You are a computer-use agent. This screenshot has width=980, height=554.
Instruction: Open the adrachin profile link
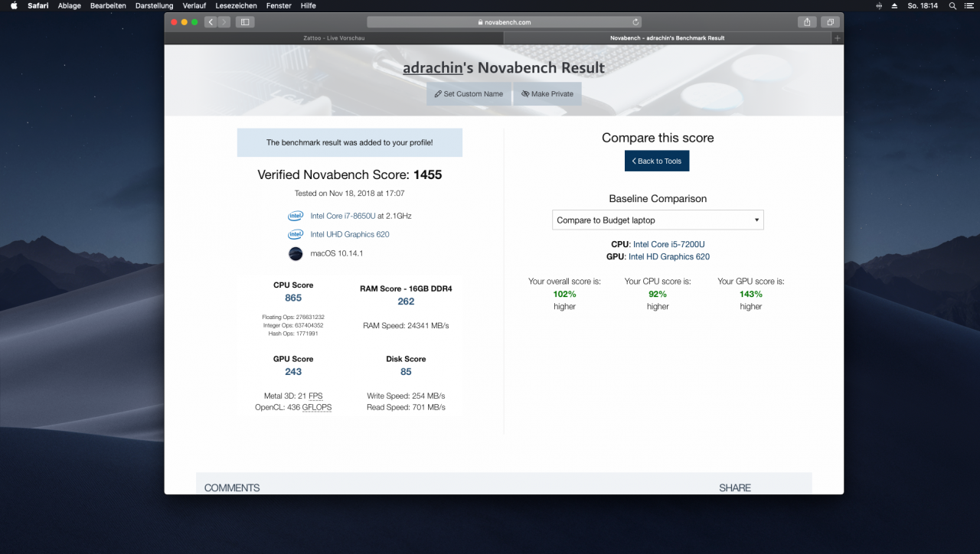(433, 68)
